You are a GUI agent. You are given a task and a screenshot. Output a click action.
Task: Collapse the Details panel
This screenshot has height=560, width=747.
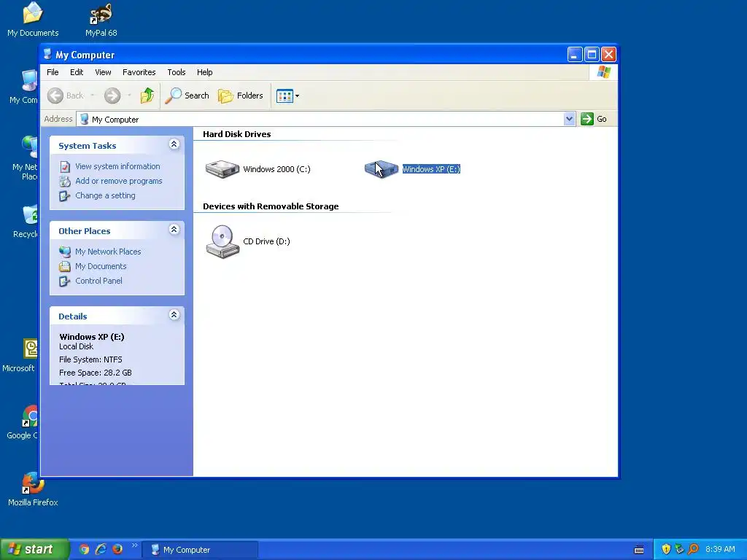point(174,315)
